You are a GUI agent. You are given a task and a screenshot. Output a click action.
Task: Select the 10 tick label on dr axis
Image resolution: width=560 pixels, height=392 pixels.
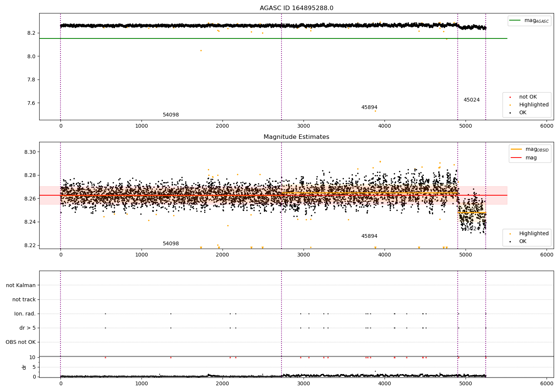[32, 357]
